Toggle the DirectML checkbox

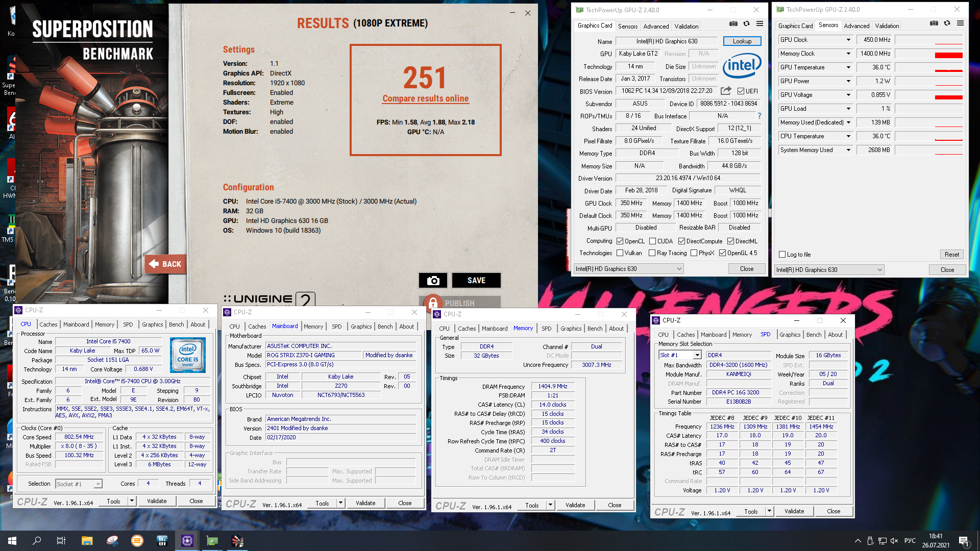tap(730, 241)
